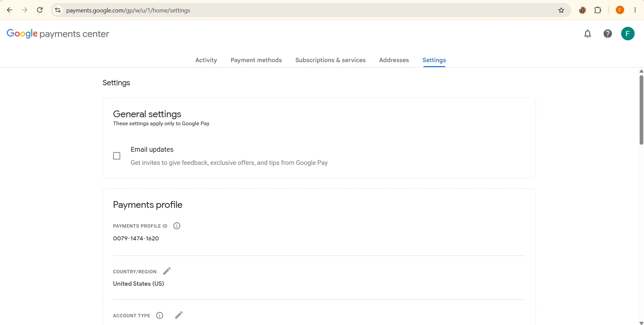Click the page vertical scrollbar thumb
Viewport: 644px width, 325px height.
(641, 110)
